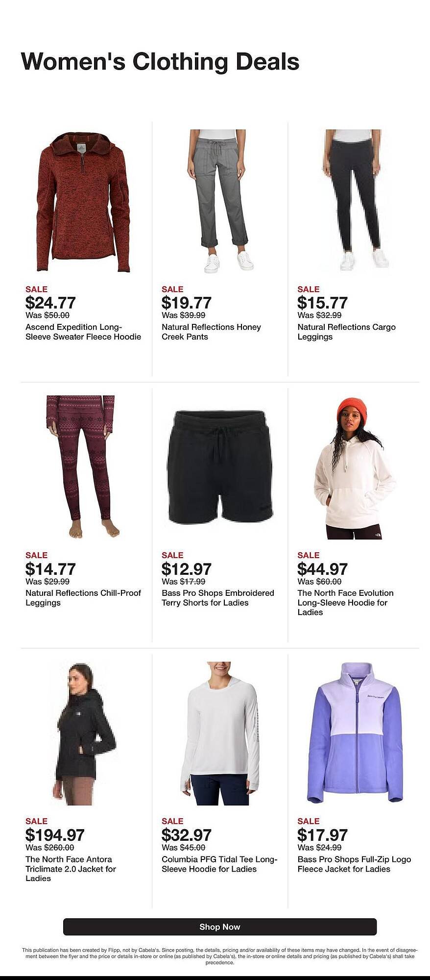The width and height of the screenshot is (430, 980).
Task: Open the white North Face hoodie photo
Action: pyautogui.click(x=356, y=467)
